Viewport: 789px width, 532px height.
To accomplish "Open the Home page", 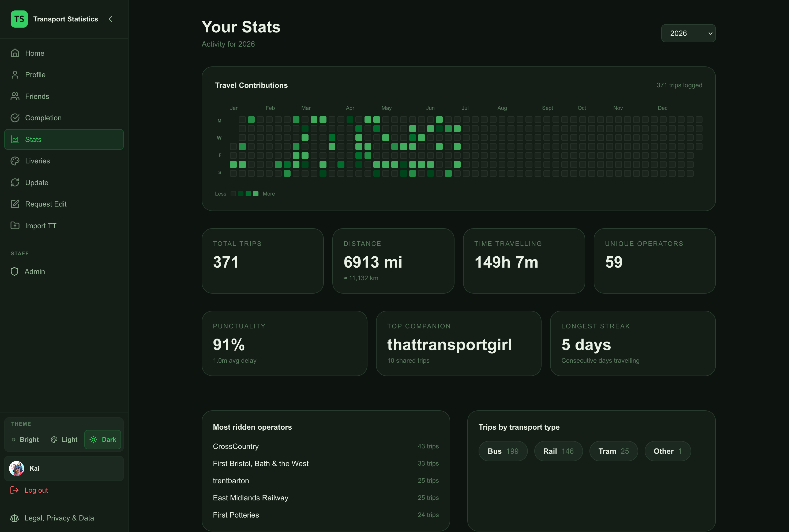I will (64, 53).
